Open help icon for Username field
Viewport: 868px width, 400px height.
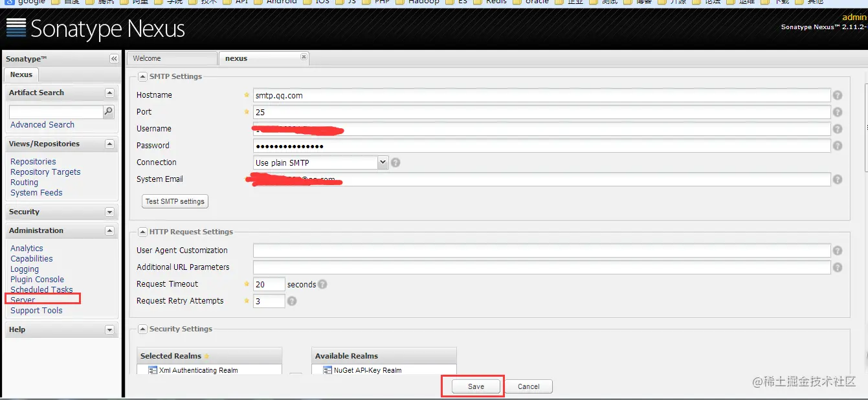[838, 129]
